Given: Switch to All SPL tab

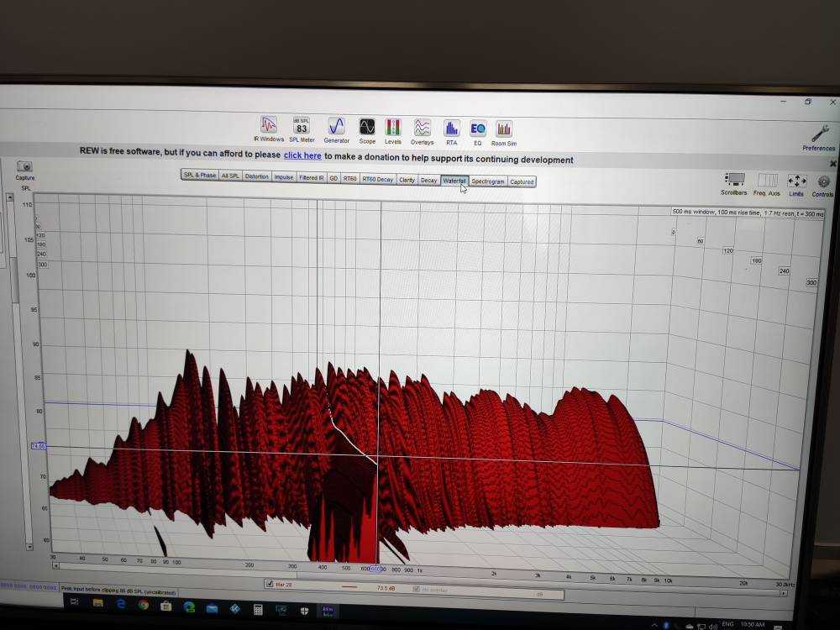Looking at the screenshot, I should click(x=230, y=176).
